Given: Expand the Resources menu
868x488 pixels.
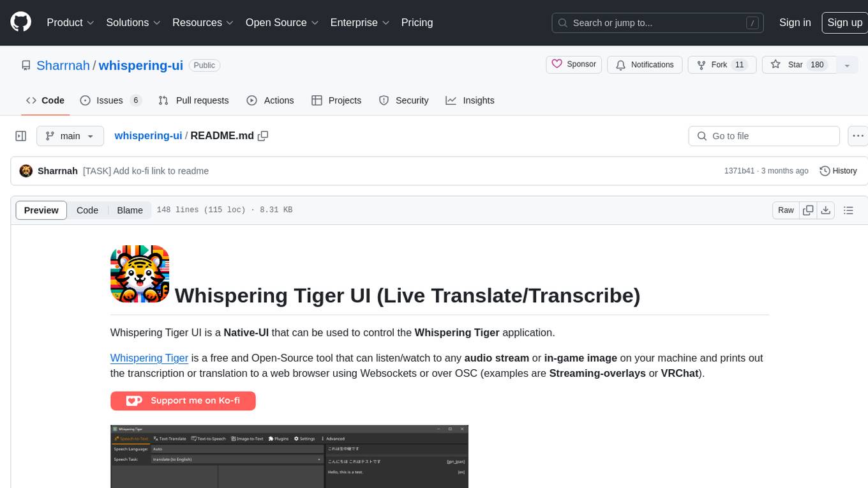Looking at the screenshot, I should (x=203, y=22).
